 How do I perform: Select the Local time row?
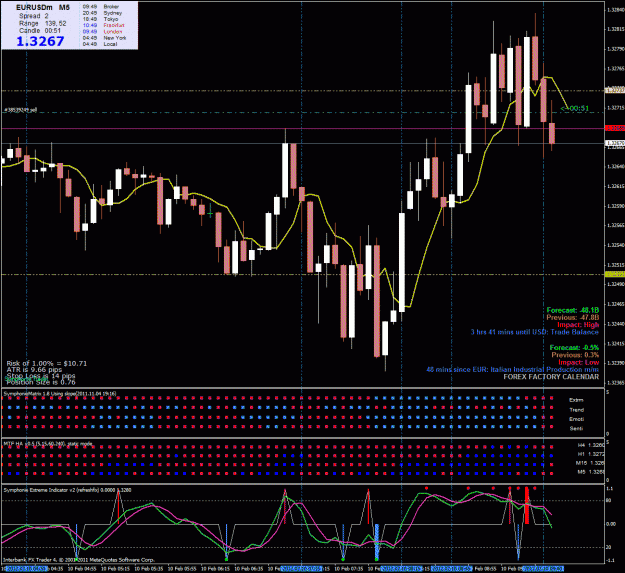tap(100, 44)
